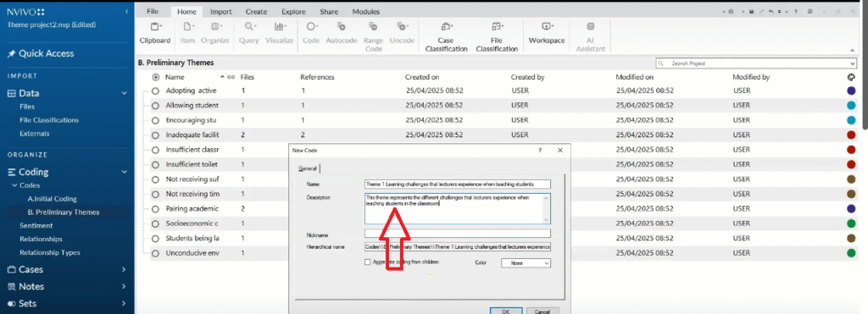Open the Workspace ribbon menu
Screen dimensions: 868x314
547,33
